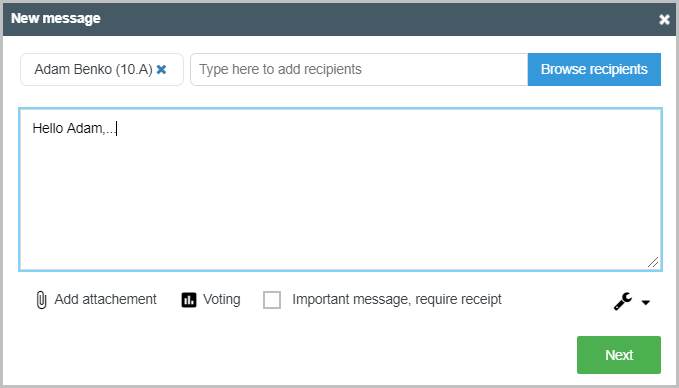Grab the message box resize handle

(653, 262)
